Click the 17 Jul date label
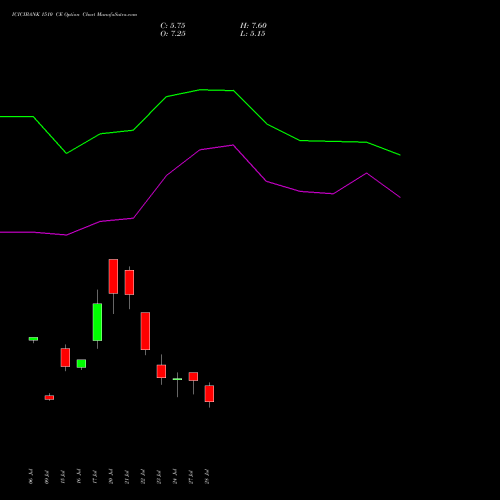500x500 pixels. (95, 476)
